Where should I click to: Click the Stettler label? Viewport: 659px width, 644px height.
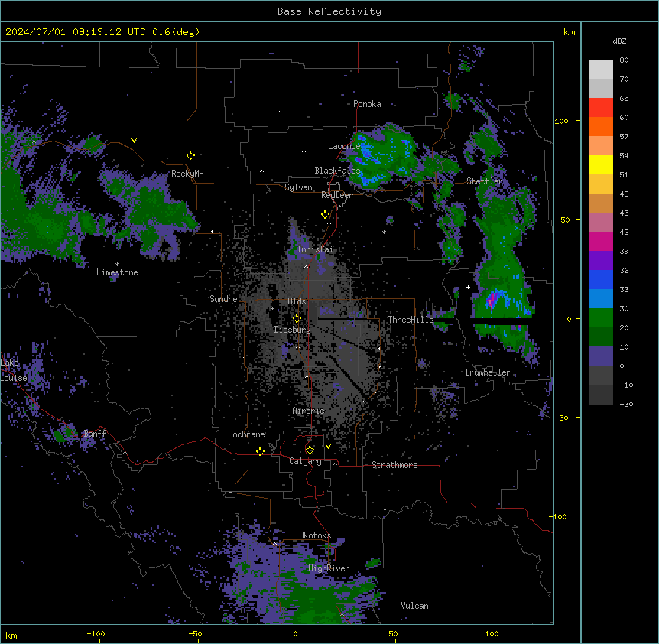click(485, 181)
